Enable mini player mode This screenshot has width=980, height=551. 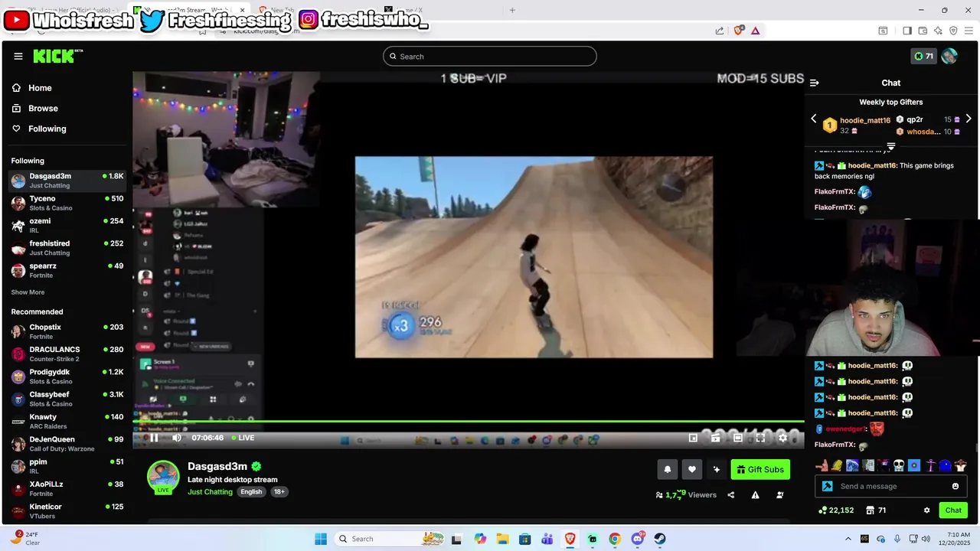(x=693, y=438)
